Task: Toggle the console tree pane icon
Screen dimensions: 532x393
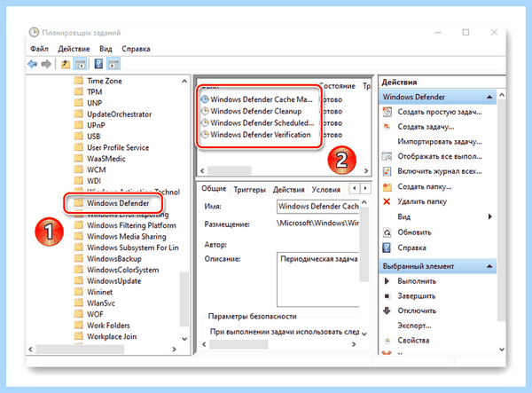Action: pos(81,64)
